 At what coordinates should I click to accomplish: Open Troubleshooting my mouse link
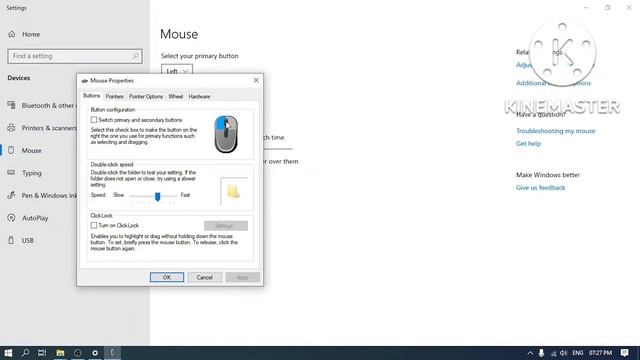point(556,131)
